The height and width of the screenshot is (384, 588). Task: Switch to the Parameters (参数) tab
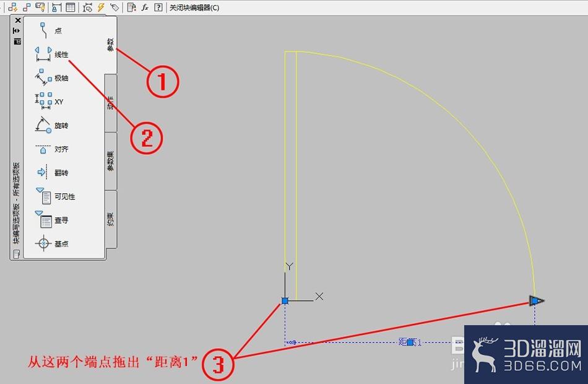coord(111,45)
